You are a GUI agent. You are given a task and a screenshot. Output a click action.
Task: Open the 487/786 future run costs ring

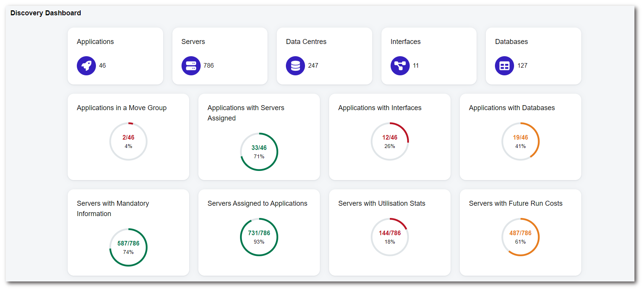pyautogui.click(x=521, y=237)
